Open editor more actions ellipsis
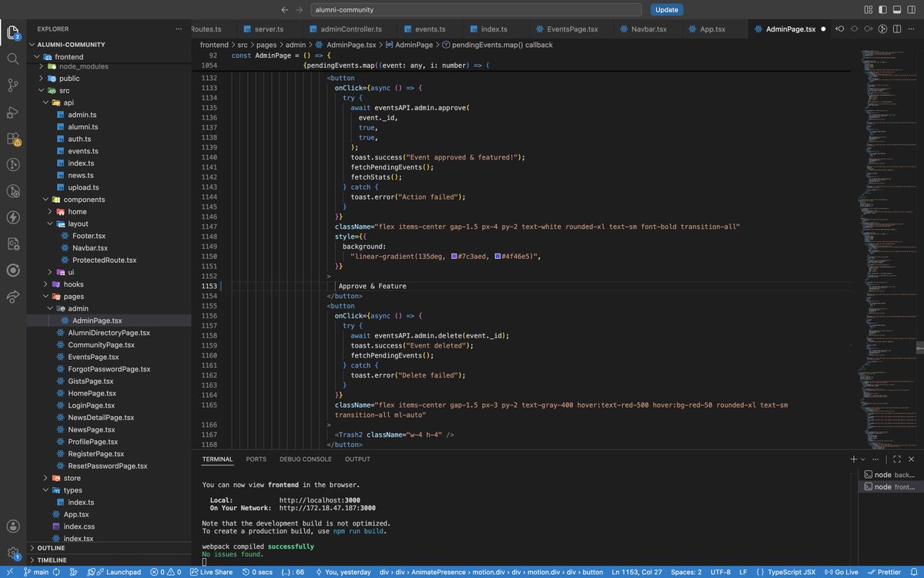Viewport: 924px width, 578px height. (912, 29)
